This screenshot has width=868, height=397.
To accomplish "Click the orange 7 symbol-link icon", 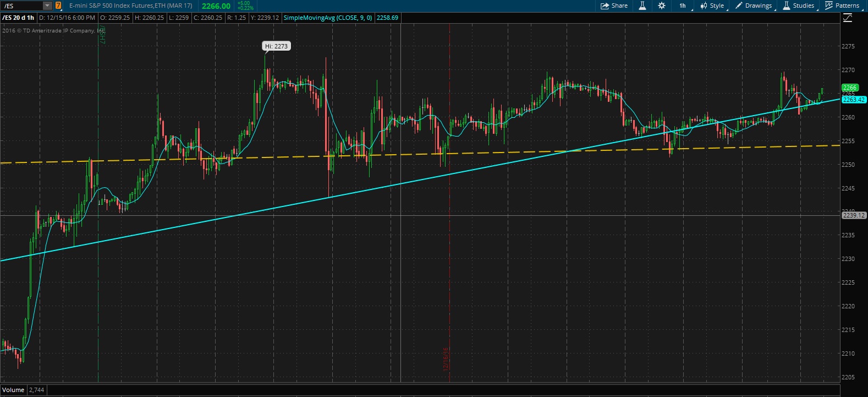I will 58,6.
